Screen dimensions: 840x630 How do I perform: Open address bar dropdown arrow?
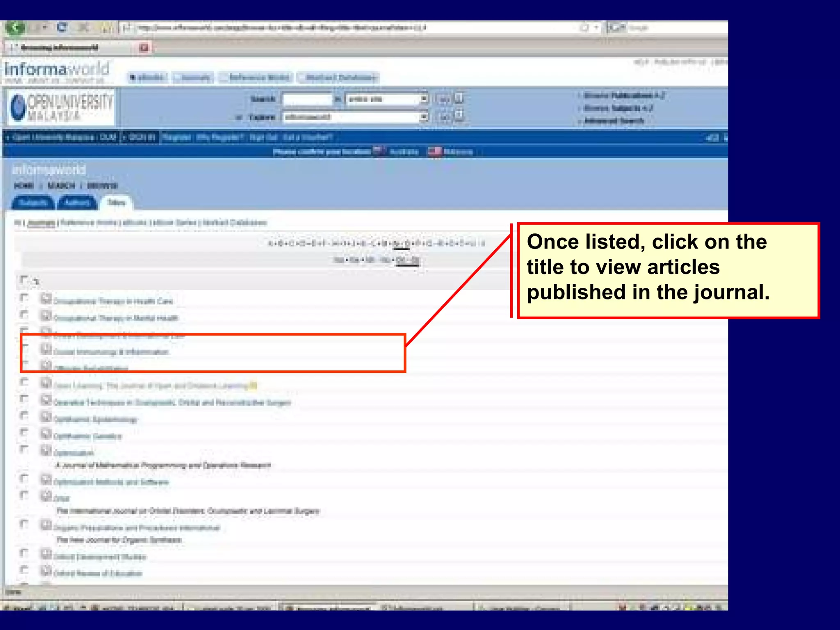596,28
